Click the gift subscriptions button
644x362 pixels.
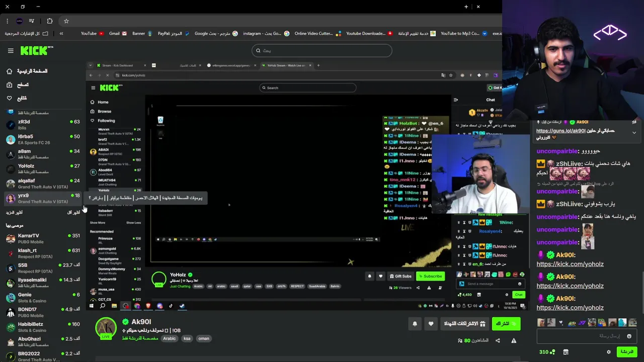pos(464,324)
